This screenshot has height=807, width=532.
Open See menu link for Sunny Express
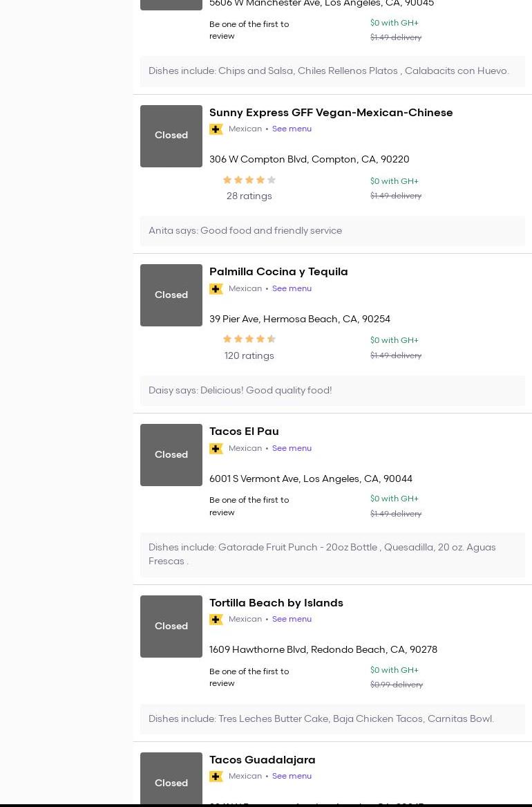(292, 129)
